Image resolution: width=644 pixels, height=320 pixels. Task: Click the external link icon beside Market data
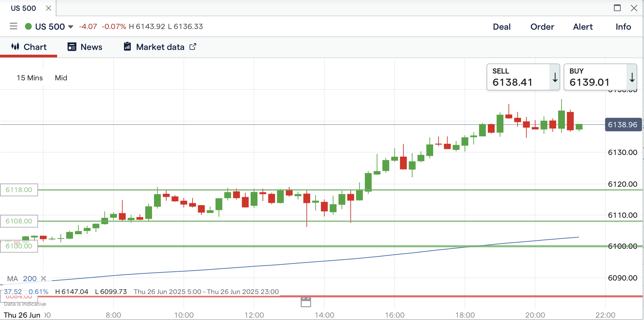[x=193, y=47]
